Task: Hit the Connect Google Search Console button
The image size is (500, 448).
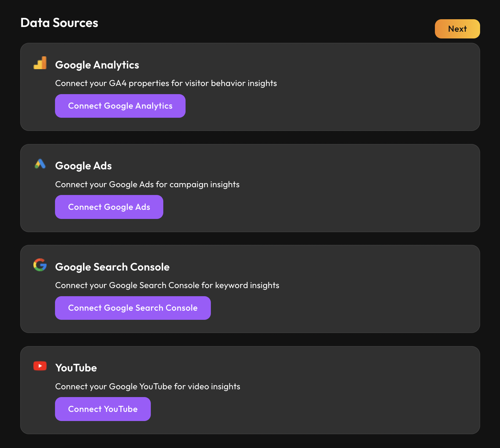Action: coord(133,308)
